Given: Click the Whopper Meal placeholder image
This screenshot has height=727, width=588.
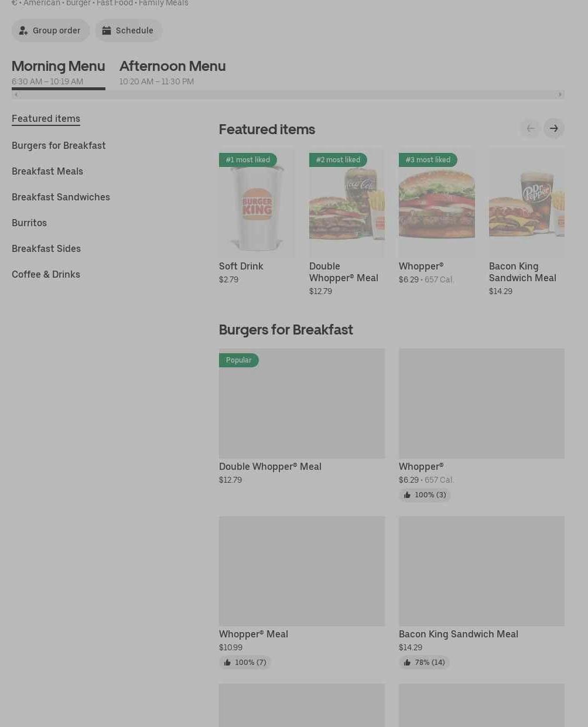Looking at the screenshot, I should click(x=302, y=571).
